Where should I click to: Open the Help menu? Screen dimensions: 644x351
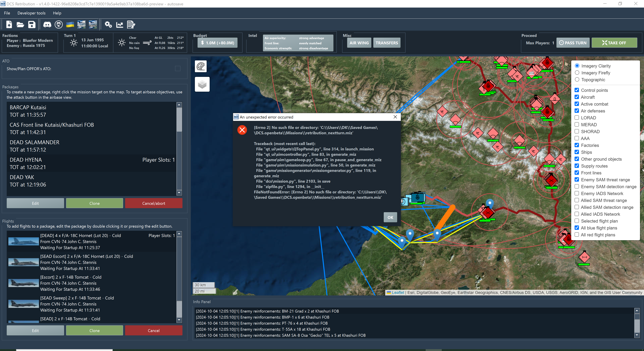pos(57,13)
